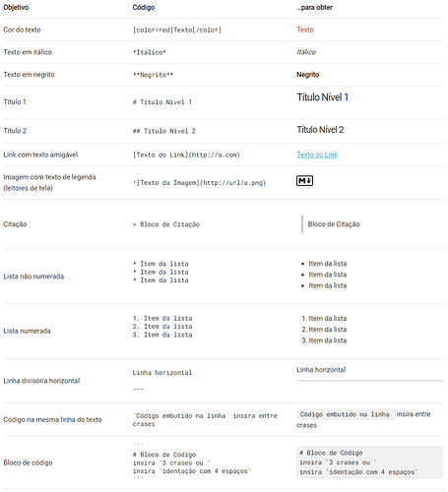Click the 'Lista numerada' row label
Image resolution: width=448 pixels, height=492 pixels.
coord(27,331)
